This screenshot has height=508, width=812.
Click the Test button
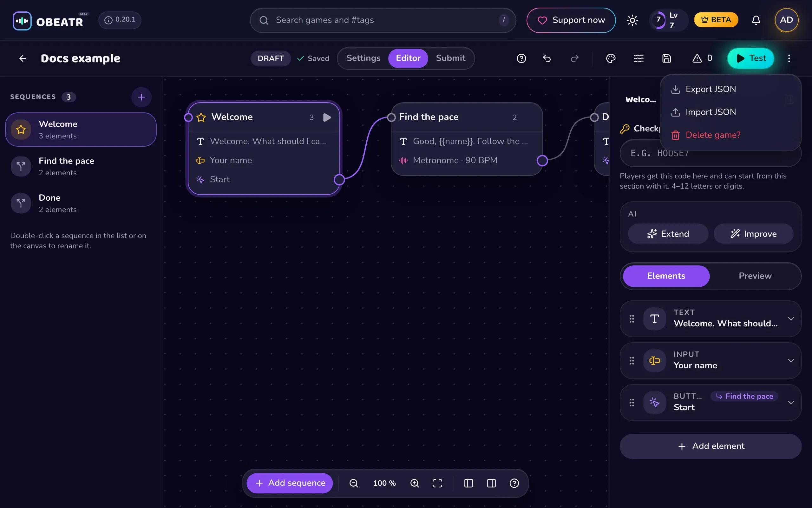pyautogui.click(x=750, y=58)
